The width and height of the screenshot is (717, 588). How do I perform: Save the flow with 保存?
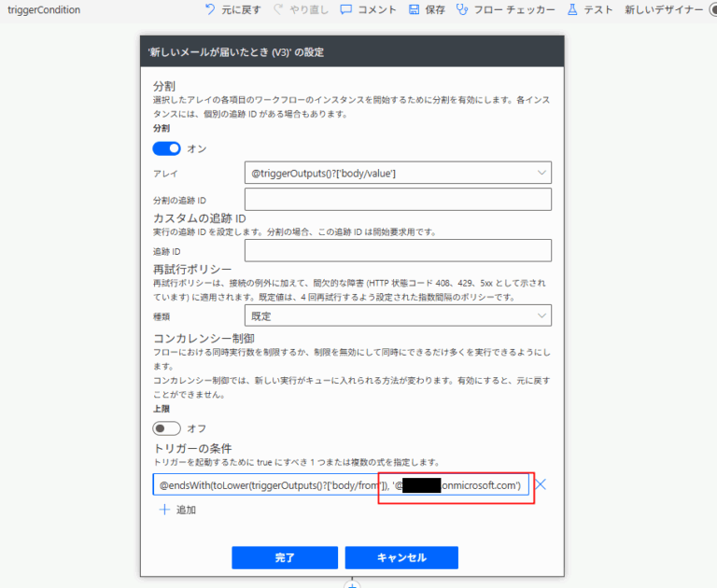[x=415, y=9]
